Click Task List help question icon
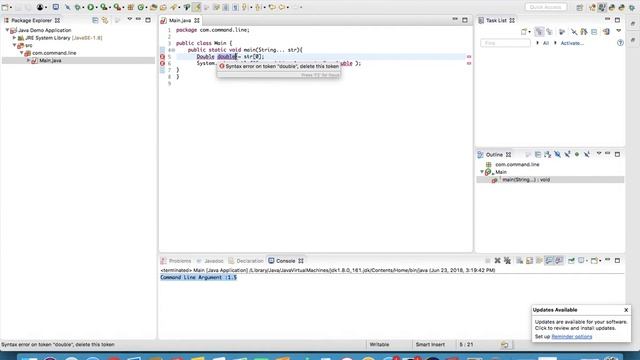 click(620, 43)
